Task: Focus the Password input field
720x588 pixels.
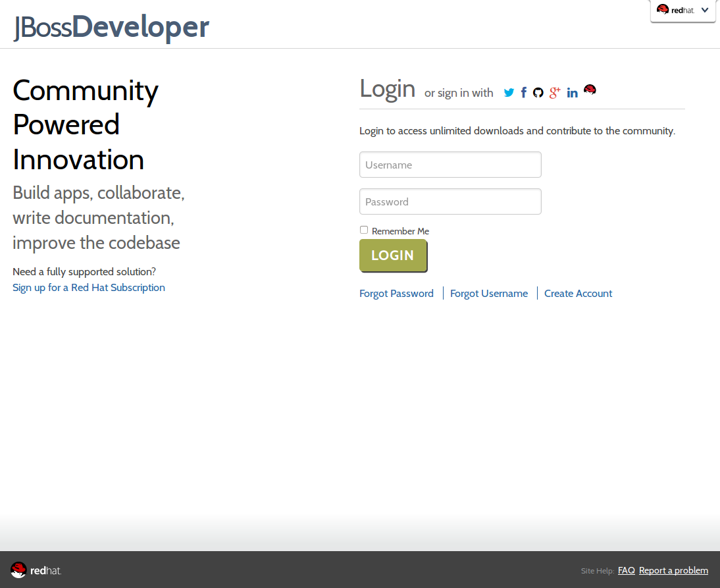Action: [450, 201]
